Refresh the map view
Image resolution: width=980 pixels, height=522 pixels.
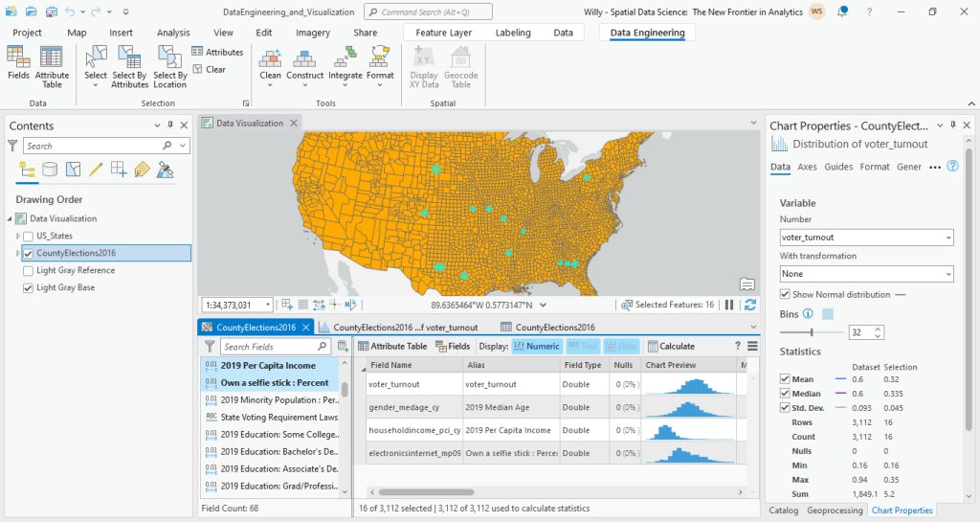click(750, 306)
